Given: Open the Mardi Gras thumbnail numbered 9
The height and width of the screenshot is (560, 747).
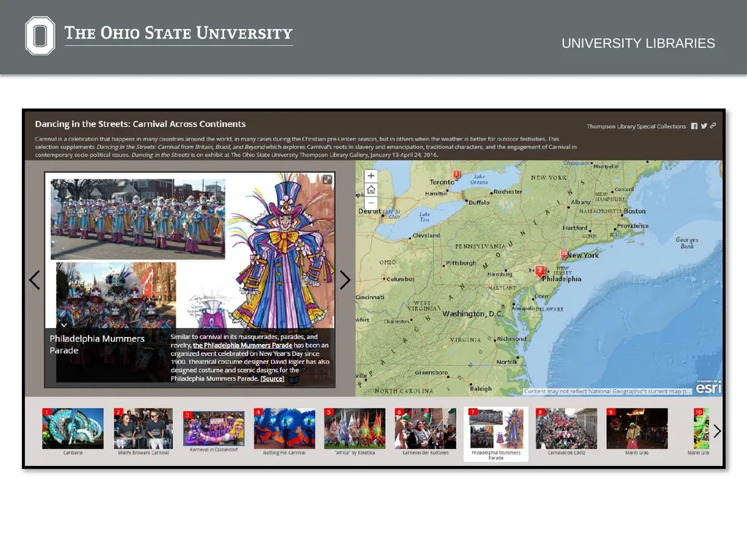Looking at the screenshot, I should click(637, 432).
